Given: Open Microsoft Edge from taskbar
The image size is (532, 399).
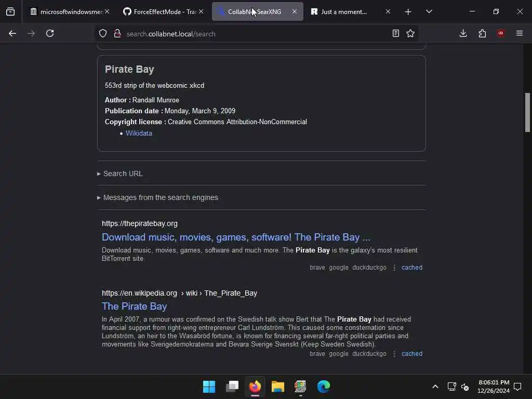Looking at the screenshot, I should (324, 387).
